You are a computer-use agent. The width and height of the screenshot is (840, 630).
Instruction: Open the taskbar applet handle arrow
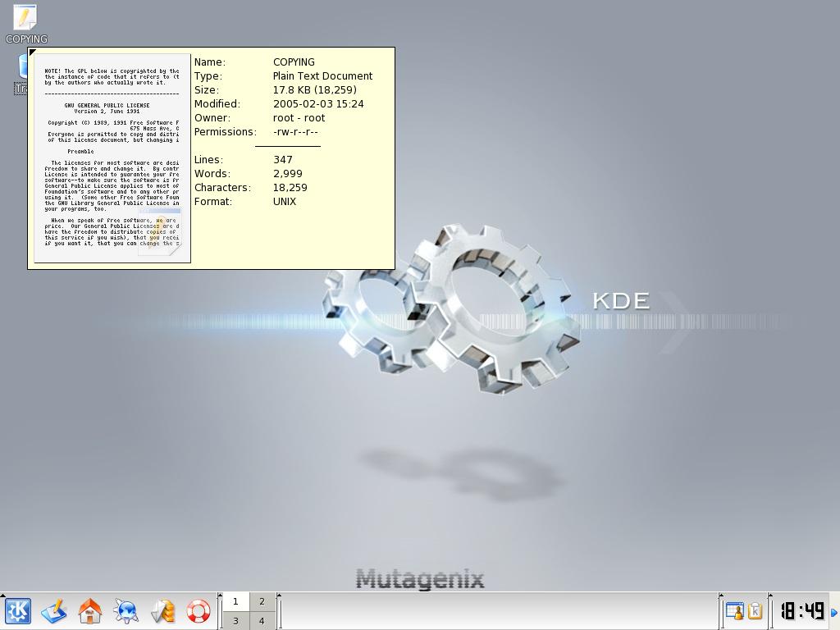(x=279, y=596)
